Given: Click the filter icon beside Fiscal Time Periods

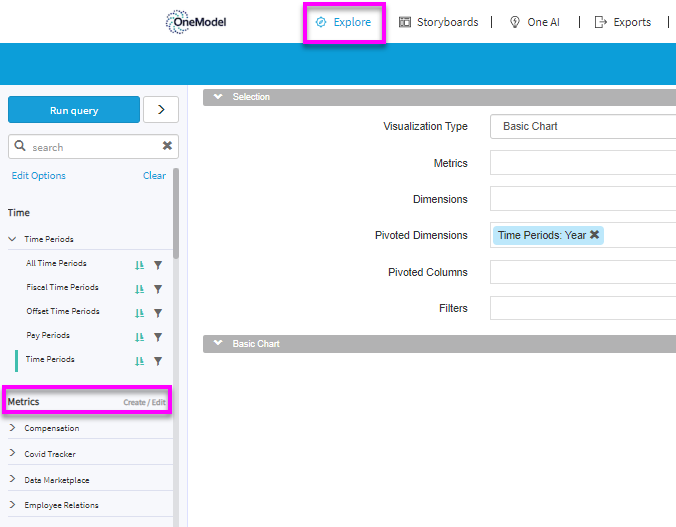Looking at the screenshot, I should tap(157, 289).
